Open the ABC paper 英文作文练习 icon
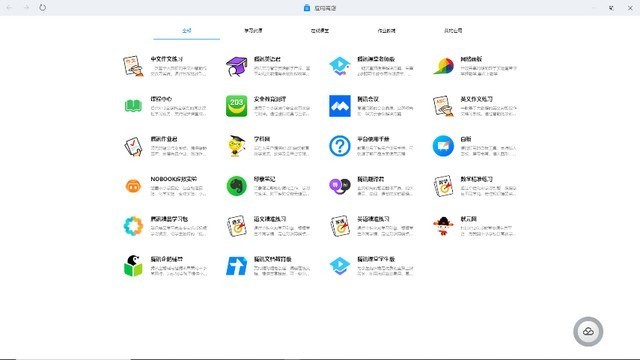The height and width of the screenshot is (360, 640). [x=443, y=106]
